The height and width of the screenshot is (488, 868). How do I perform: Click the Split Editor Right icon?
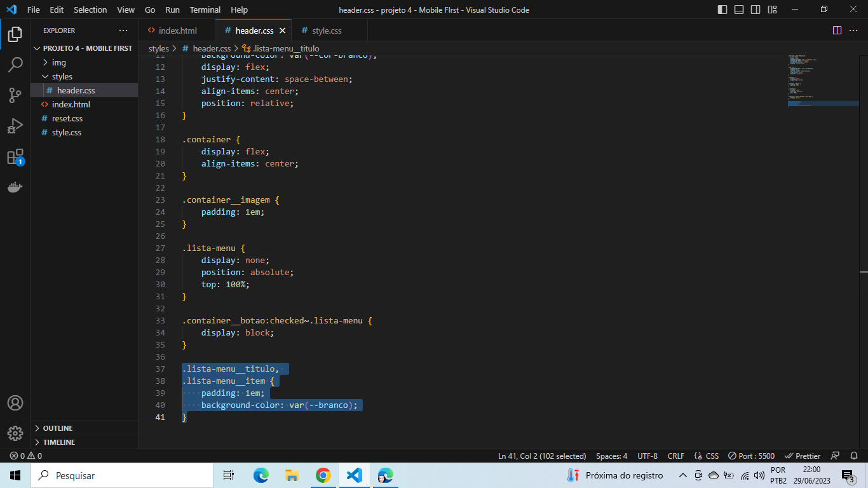pyautogui.click(x=837, y=30)
